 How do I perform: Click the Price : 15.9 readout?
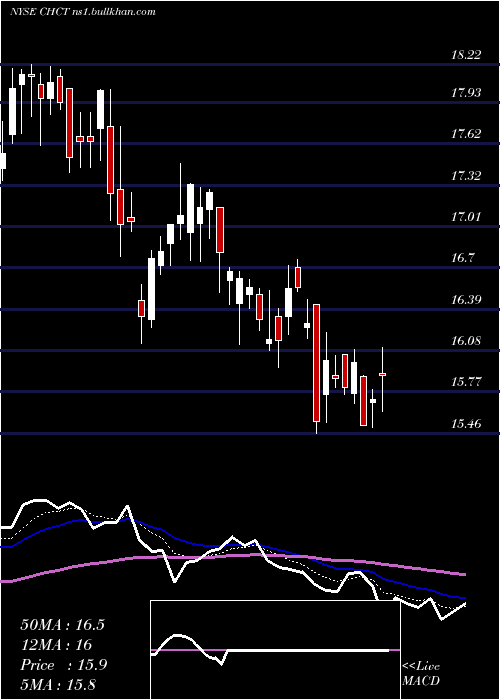coord(64,665)
